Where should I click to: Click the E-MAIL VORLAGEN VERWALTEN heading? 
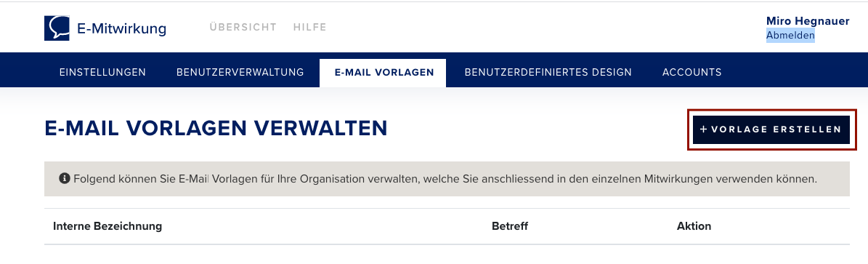216,129
